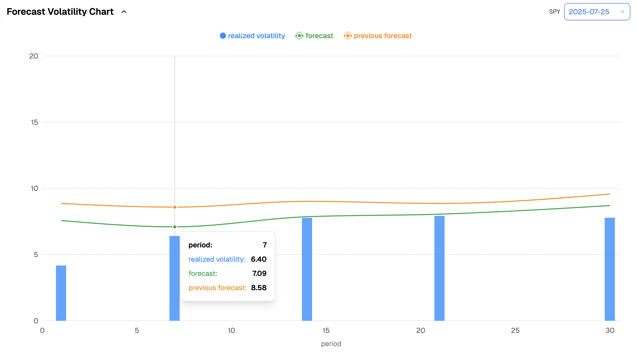The height and width of the screenshot is (364, 637).
Task: Toggle the realized volatility legend item
Action: pyautogui.click(x=256, y=36)
